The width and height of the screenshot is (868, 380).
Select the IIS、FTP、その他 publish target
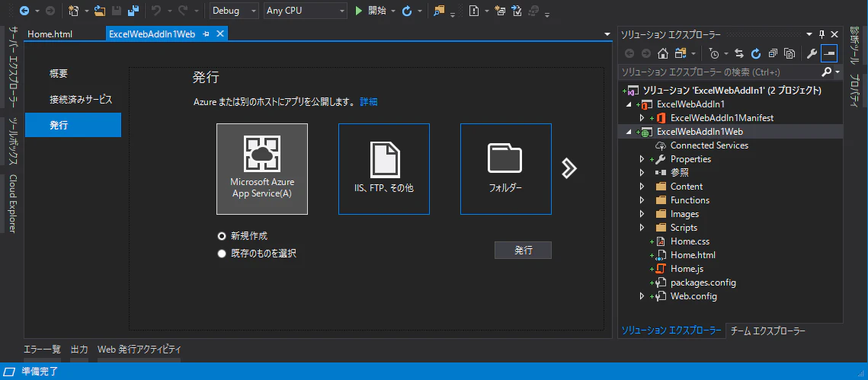[383, 169]
